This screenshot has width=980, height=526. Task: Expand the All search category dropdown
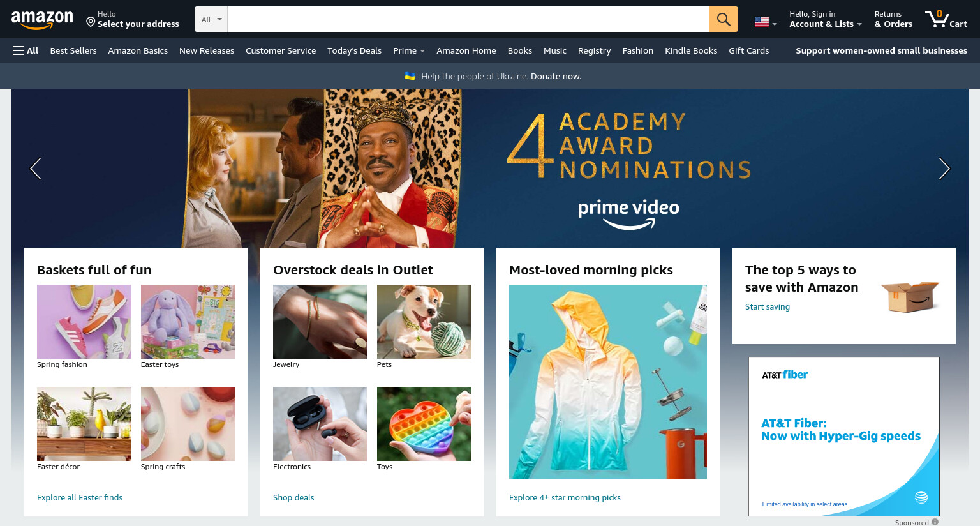coord(211,19)
